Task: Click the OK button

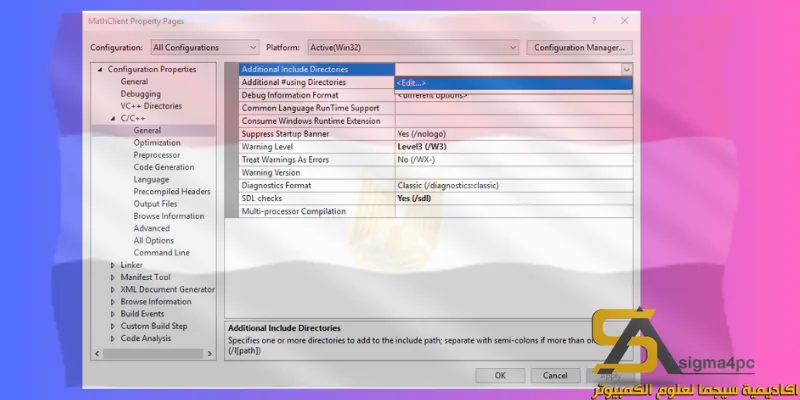Action: tap(500, 376)
